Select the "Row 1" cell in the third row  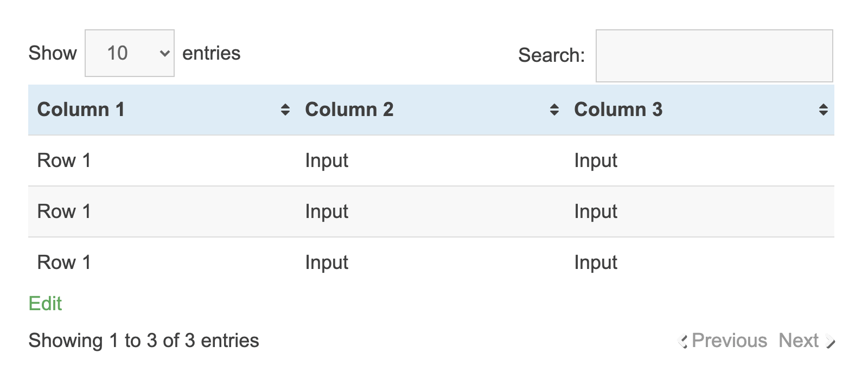[x=64, y=262]
